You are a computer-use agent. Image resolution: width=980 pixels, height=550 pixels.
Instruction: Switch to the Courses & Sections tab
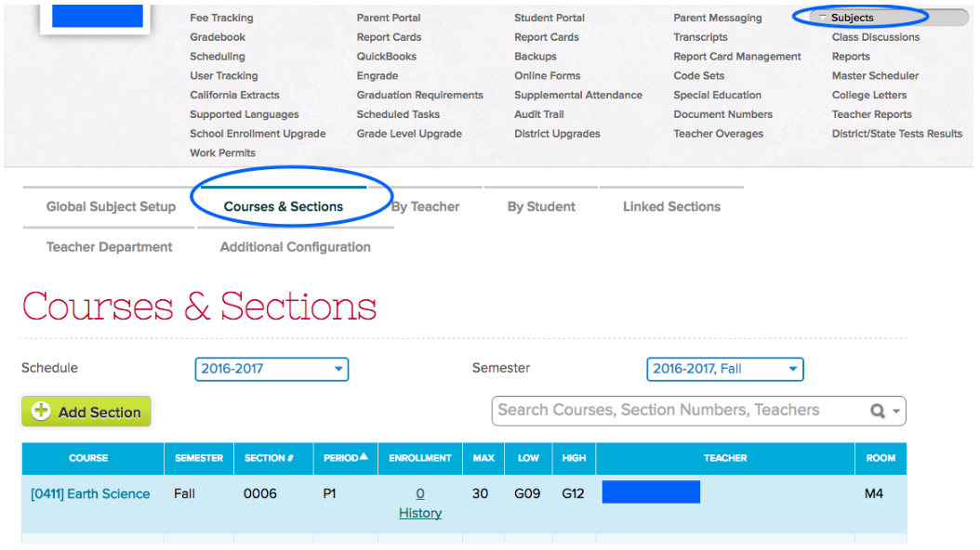point(284,206)
